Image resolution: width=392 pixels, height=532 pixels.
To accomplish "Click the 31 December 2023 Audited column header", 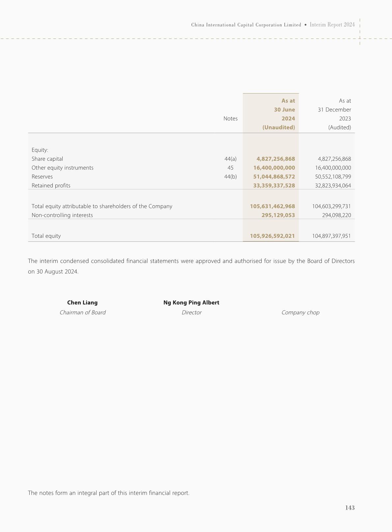I will point(334,114).
